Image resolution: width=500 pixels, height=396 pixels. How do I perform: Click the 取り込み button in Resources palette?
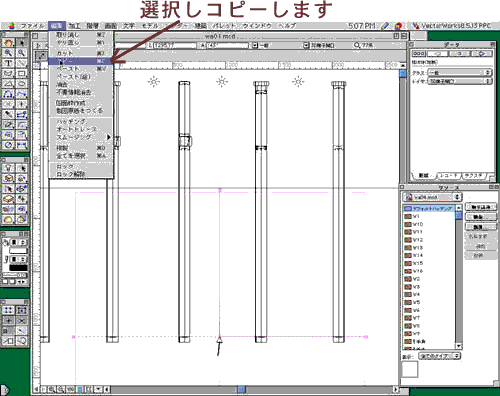(481, 207)
